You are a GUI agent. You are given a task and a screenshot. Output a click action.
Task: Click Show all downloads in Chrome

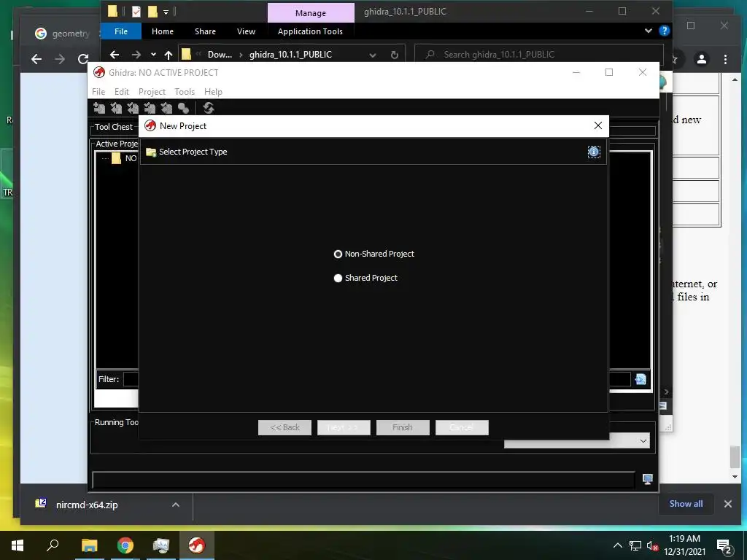686,504
